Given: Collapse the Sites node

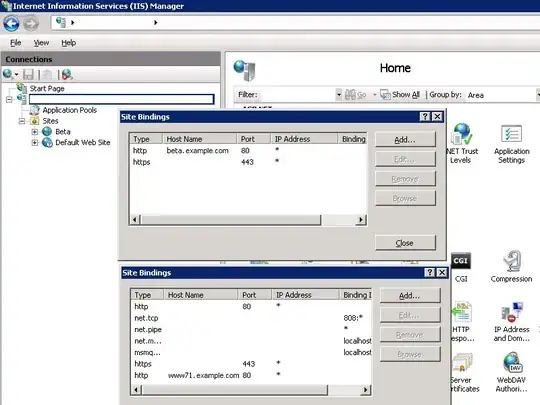Looking at the screenshot, I should click(x=22, y=121).
